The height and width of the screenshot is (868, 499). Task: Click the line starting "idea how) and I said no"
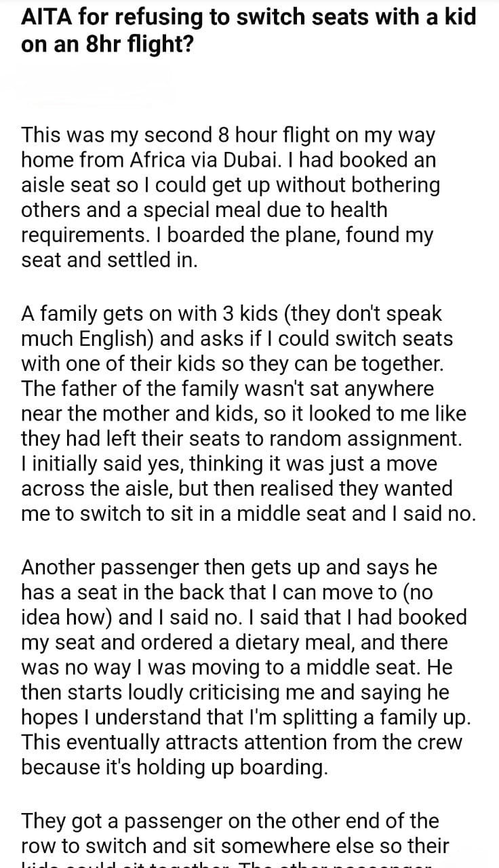244,617
